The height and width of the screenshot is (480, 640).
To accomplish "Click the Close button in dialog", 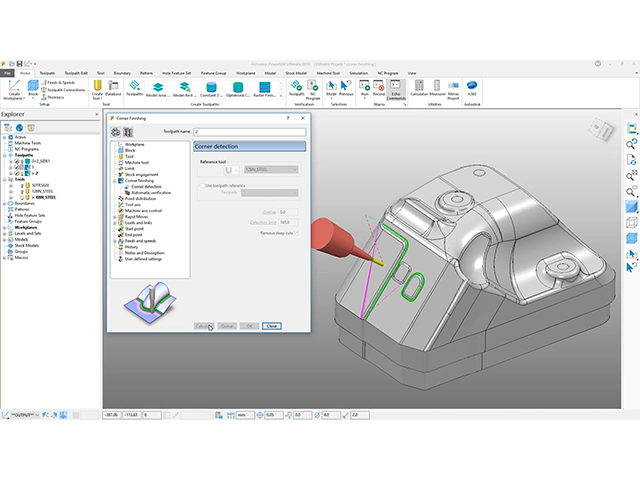I will pyautogui.click(x=272, y=326).
